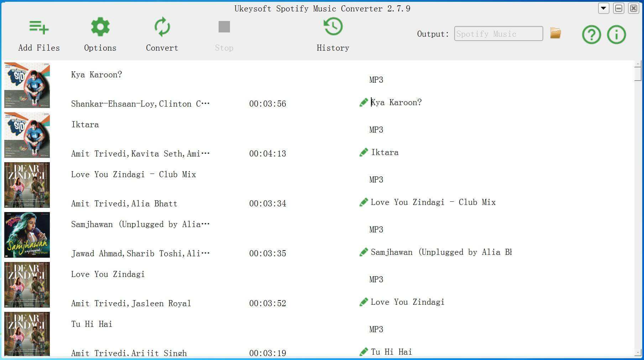Click artist Amit Trivedi,Kavita Seth,Ami…
Viewport: 644px width, 360px height.
pyautogui.click(x=140, y=154)
